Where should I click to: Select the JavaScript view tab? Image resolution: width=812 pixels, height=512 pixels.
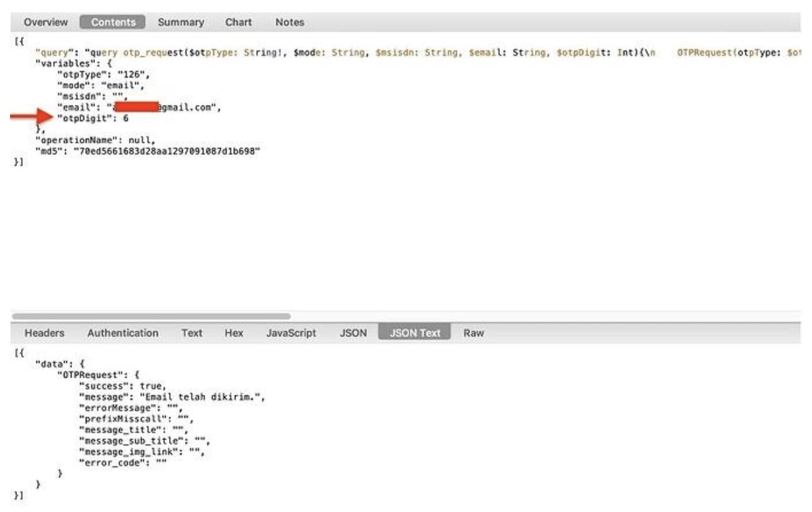[291, 333]
